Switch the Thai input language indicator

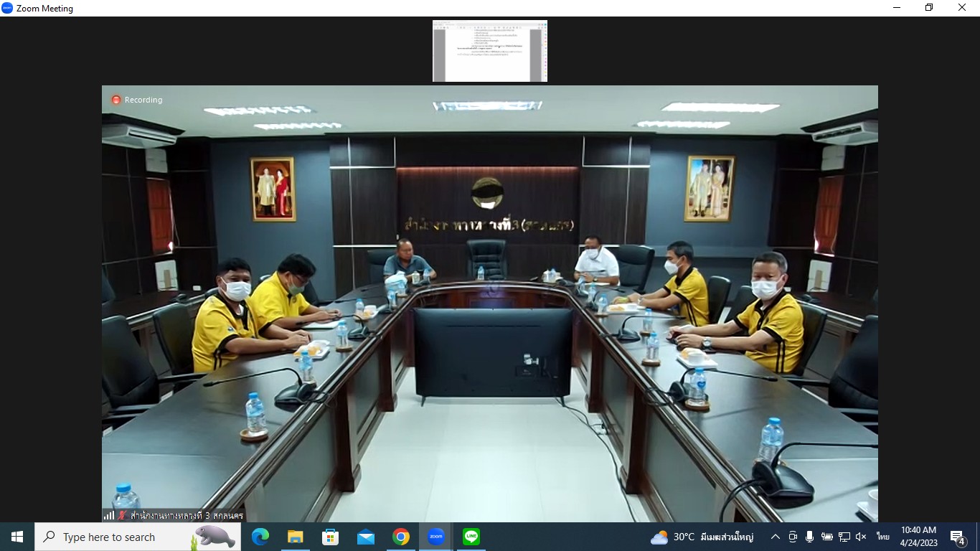tap(882, 537)
